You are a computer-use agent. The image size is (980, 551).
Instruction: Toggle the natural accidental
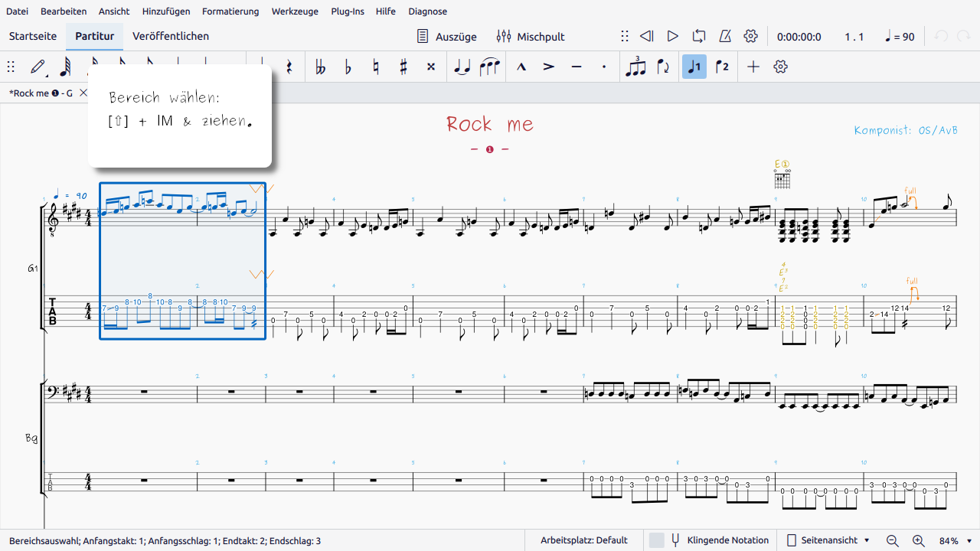(375, 67)
